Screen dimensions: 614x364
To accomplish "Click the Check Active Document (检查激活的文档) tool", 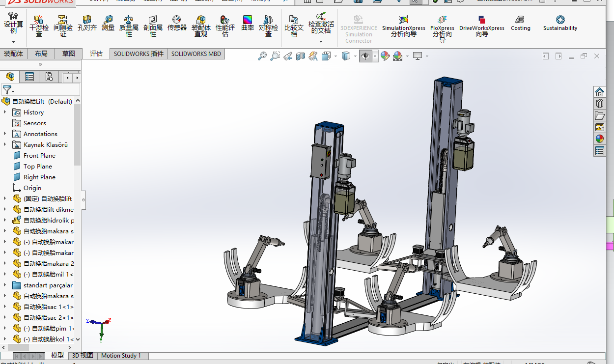I will pyautogui.click(x=321, y=24).
